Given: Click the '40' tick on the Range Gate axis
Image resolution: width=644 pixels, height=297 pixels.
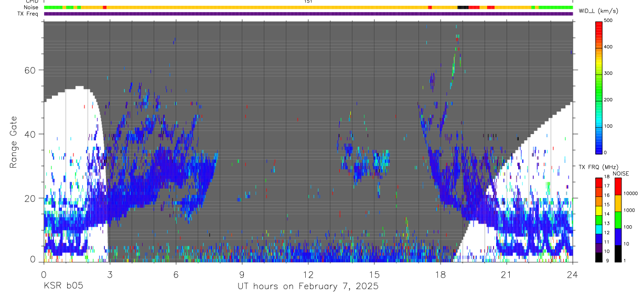Looking at the screenshot, I should click(x=31, y=134).
